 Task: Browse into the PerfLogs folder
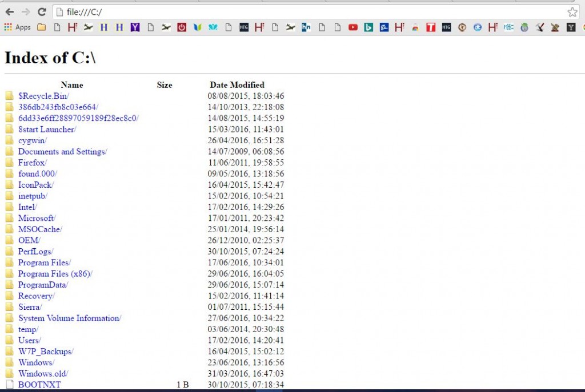(x=36, y=252)
